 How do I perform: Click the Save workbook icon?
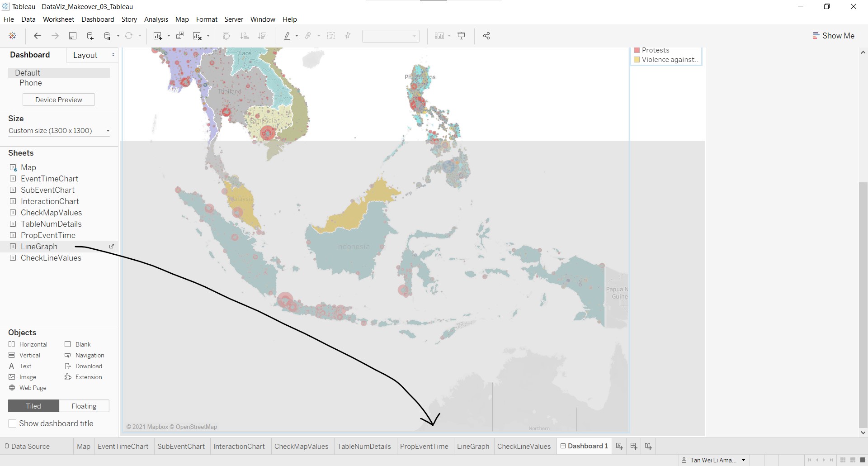click(72, 36)
